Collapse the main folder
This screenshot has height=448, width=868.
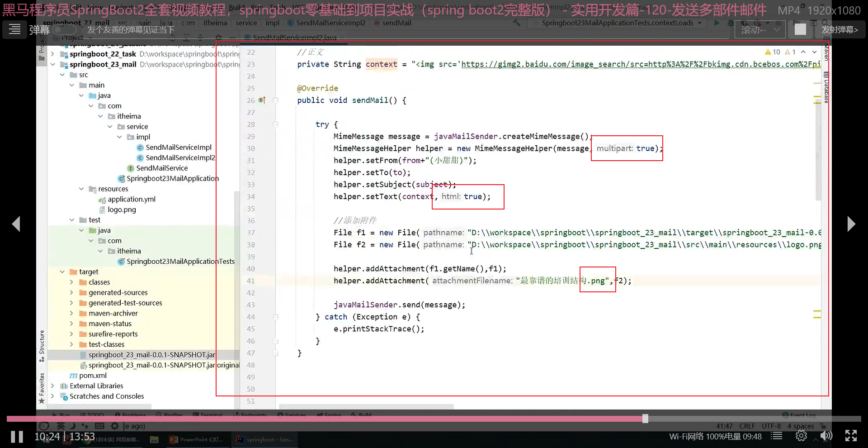tap(71, 86)
